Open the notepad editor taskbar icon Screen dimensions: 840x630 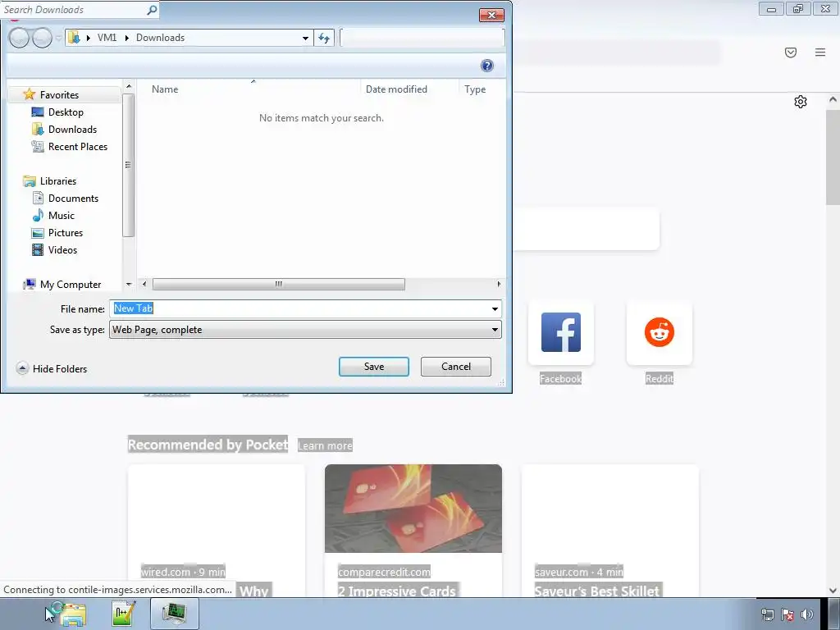point(124,614)
